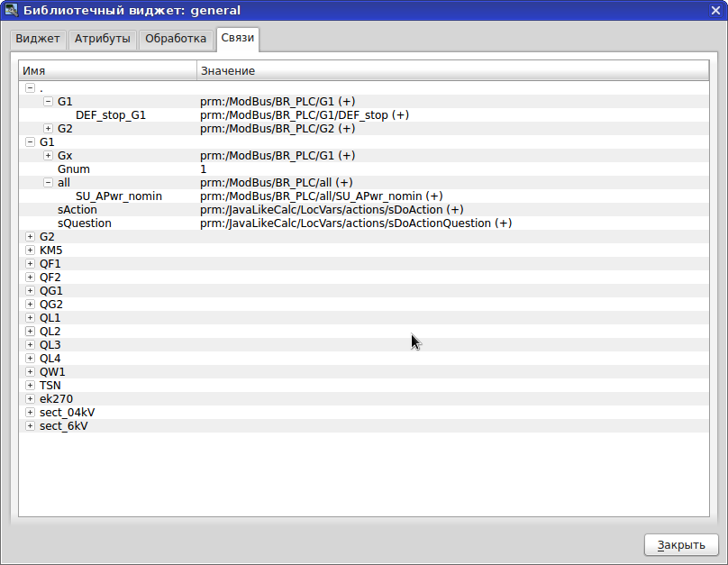Select the DEF_stop_G1 row name

click(111, 114)
